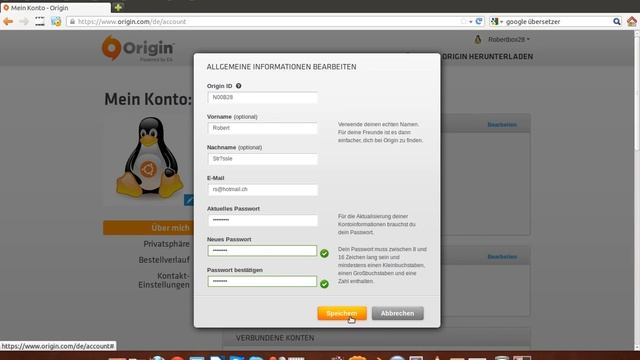Click the small user avatar beside Robertbox28
The height and width of the screenshot is (360, 640).
pyautogui.click(x=478, y=39)
